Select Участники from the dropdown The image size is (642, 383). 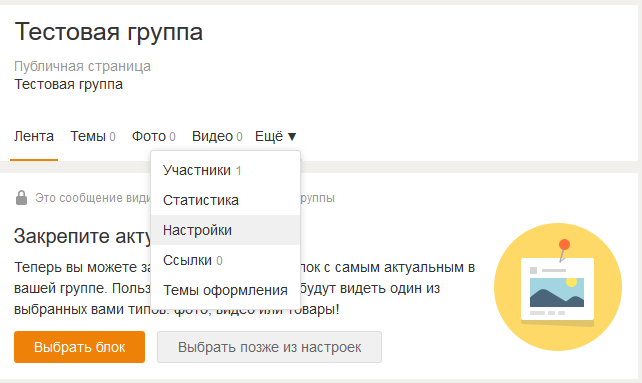pyautogui.click(x=226, y=170)
